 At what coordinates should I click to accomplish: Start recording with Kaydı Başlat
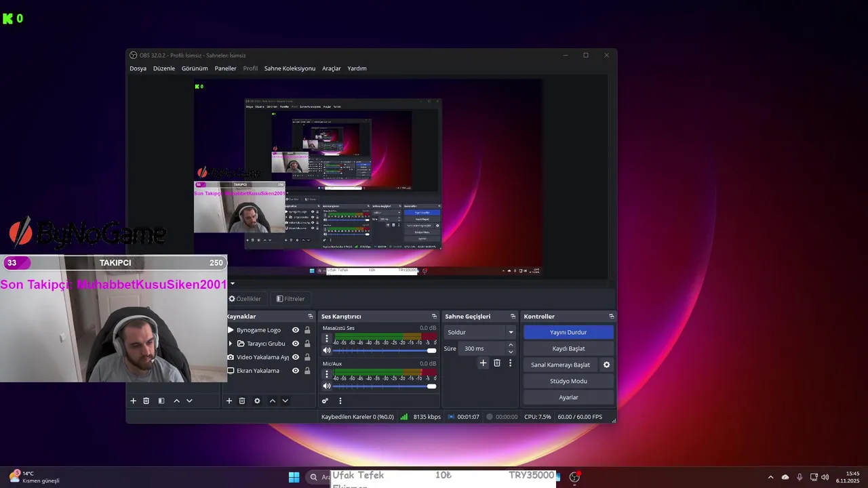click(x=568, y=348)
